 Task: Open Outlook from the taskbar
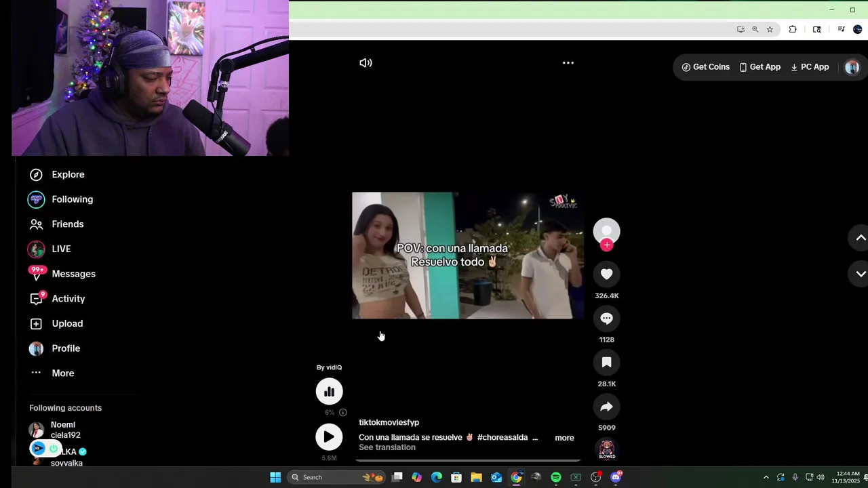coord(496,477)
